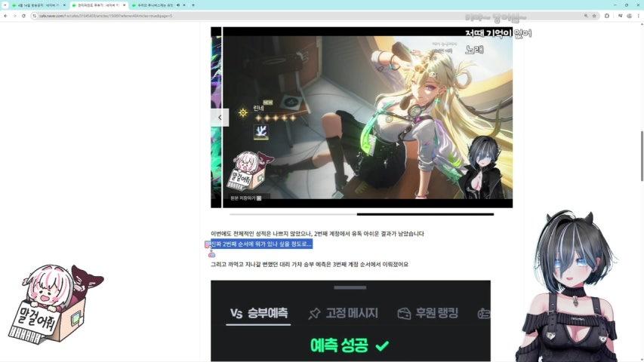Image resolution: width=644 pixels, height=362 pixels.
Task: Click the five-star rating under 린네
Action: (x=276, y=118)
